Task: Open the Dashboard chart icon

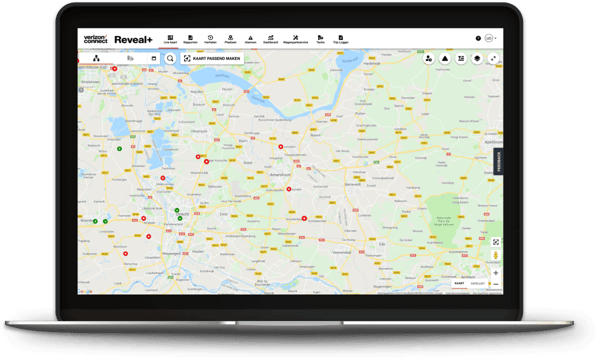Action: [x=270, y=39]
